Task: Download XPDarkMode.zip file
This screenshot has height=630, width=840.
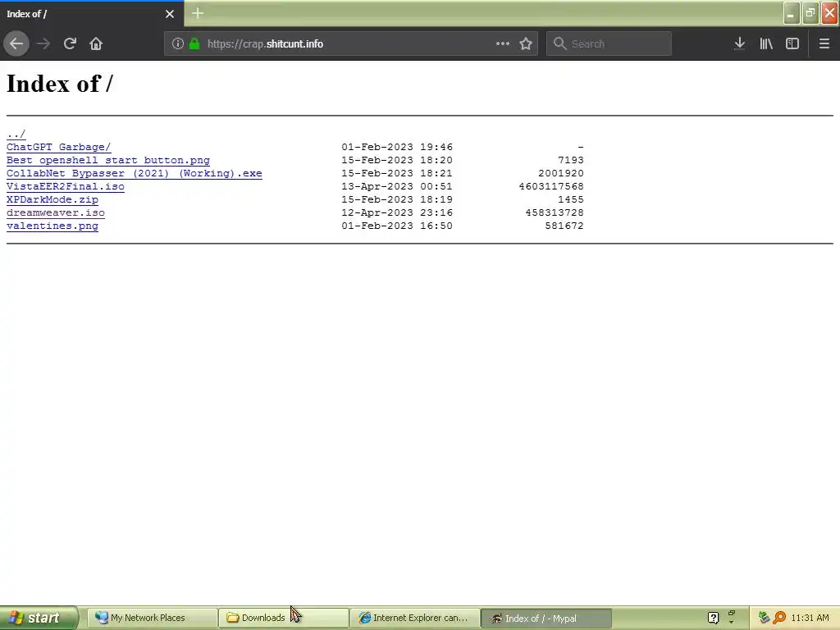Action: [x=52, y=199]
